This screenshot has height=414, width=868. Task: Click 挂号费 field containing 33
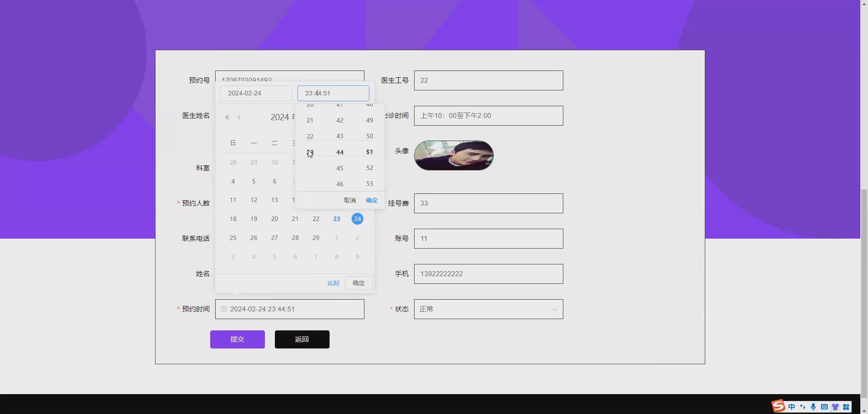tap(489, 203)
